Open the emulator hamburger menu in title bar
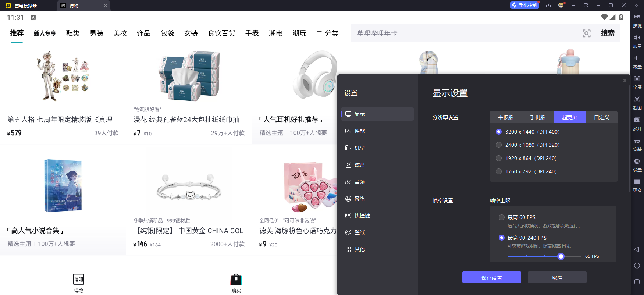Screen dimensions: 644x295 (573, 5)
